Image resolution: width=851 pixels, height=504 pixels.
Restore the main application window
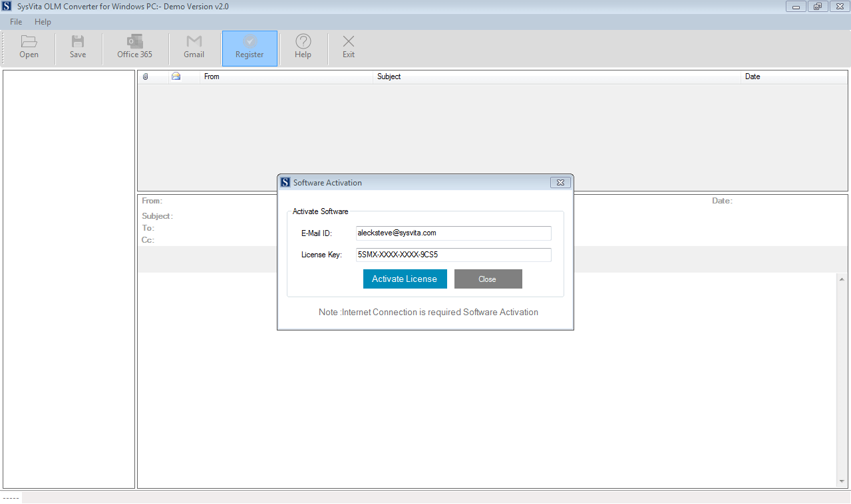click(817, 7)
